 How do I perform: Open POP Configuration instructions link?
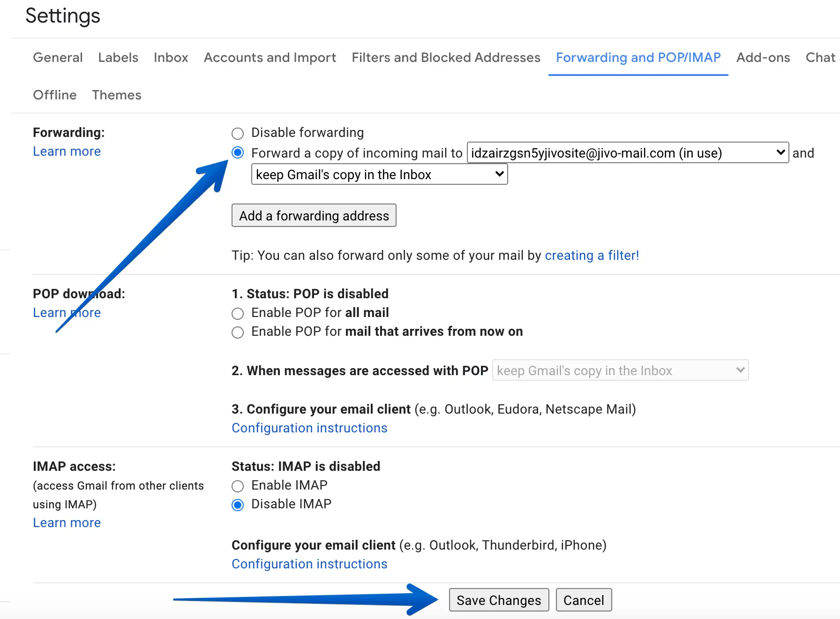(x=309, y=428)
